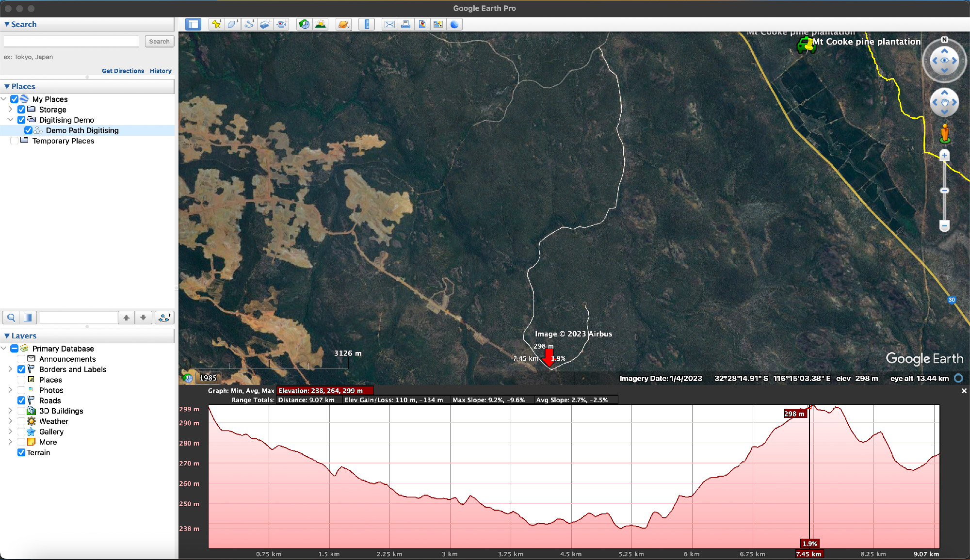970x560 pixels.
Task: Collapse the My Places tree node
Action: click(x=4, y=99)
